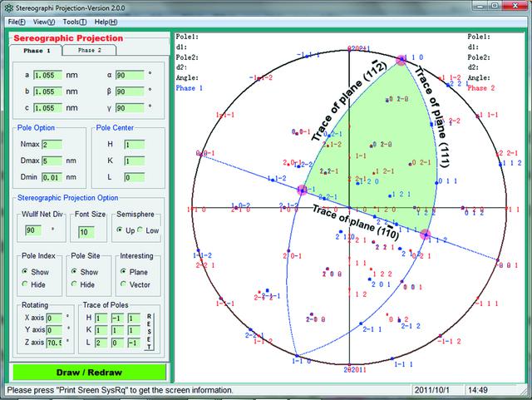Select Hide under Pole Site

(x=74, y=284)
